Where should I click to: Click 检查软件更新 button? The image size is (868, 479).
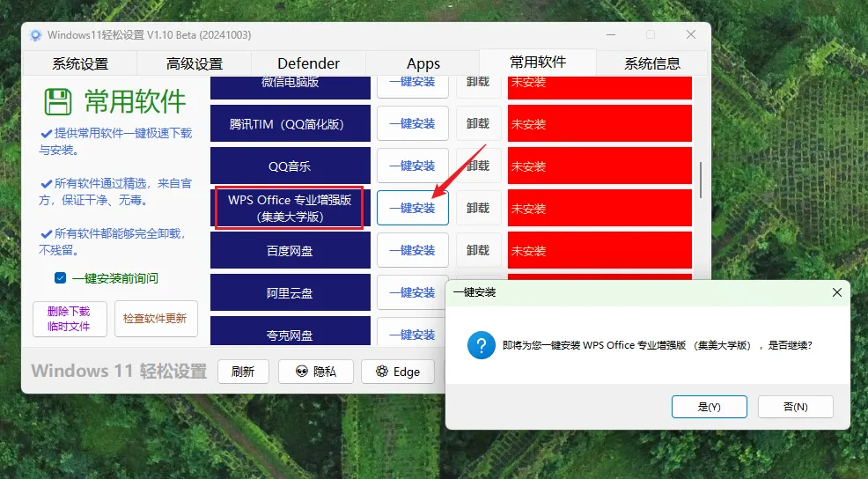pos(156,319)
